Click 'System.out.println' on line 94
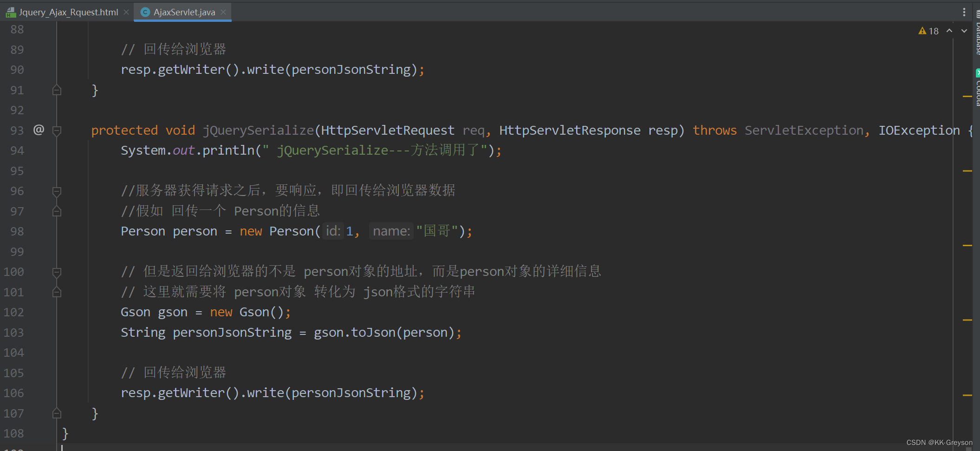The height and width of the screenshot is (451, 980). pyautogui.click(x=188, y=150)
